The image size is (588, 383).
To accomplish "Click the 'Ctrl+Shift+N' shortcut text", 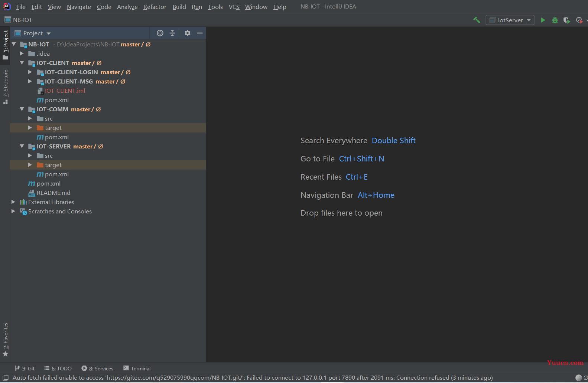I will (362, 159).
